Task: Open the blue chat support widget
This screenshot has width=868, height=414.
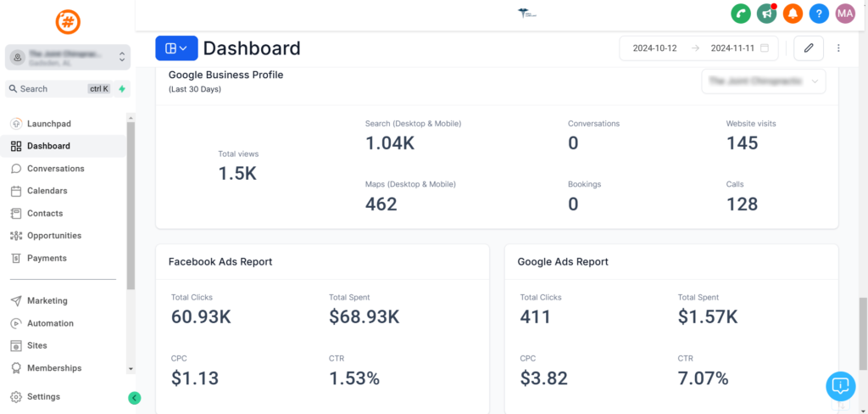Action: (840, 385)
